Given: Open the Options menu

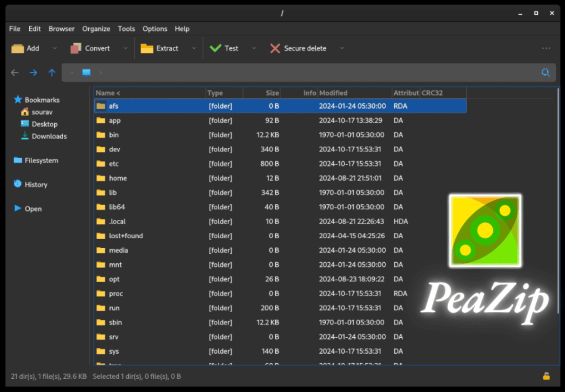Looking at the screenshot, I should coord(155,28).
